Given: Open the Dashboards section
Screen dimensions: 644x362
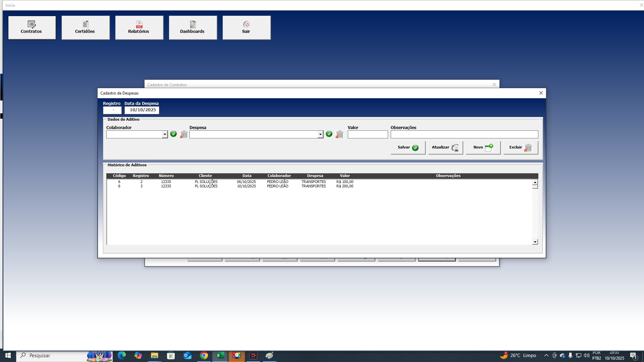Looking at the screenshot, I should [x=193, y=27].
